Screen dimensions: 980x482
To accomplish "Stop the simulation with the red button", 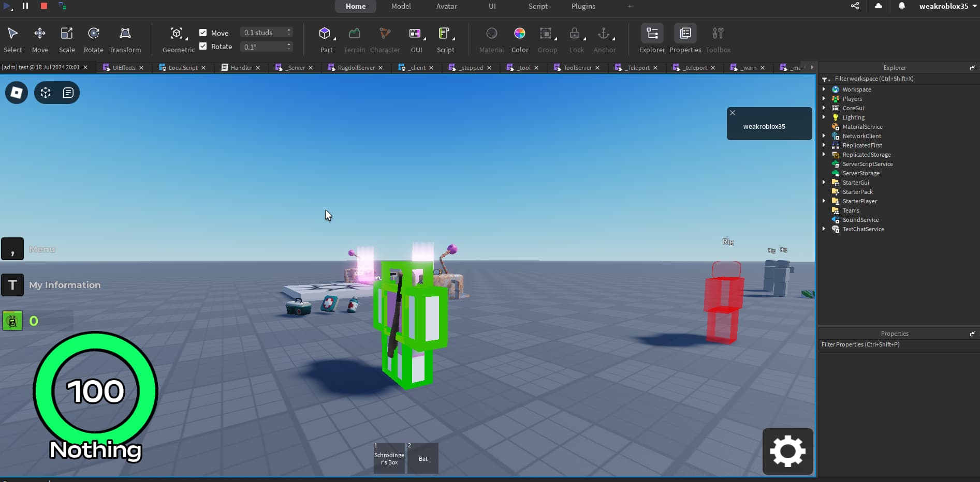I will click(43, 6).
